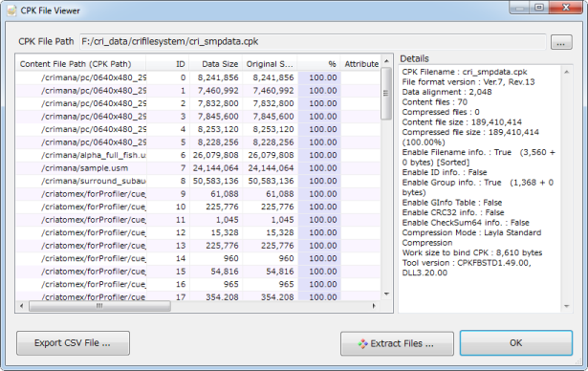Click data size 50,583,136 cell

[x=216, y=181]
